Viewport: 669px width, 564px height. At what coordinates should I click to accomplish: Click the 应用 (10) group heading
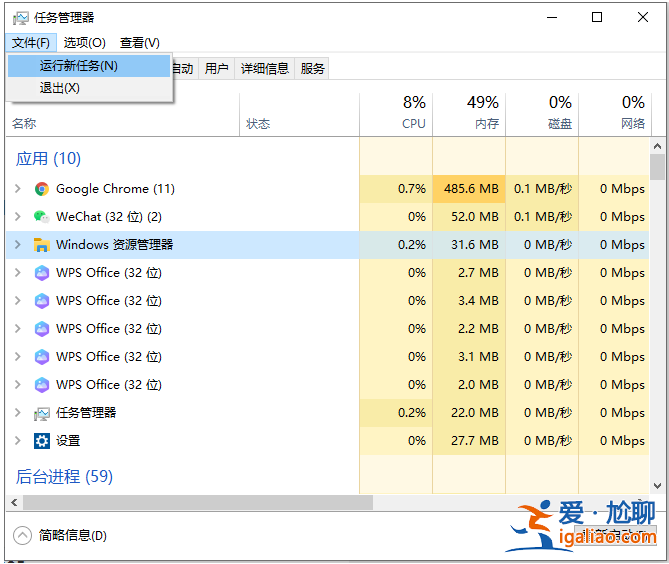[48, 159]
